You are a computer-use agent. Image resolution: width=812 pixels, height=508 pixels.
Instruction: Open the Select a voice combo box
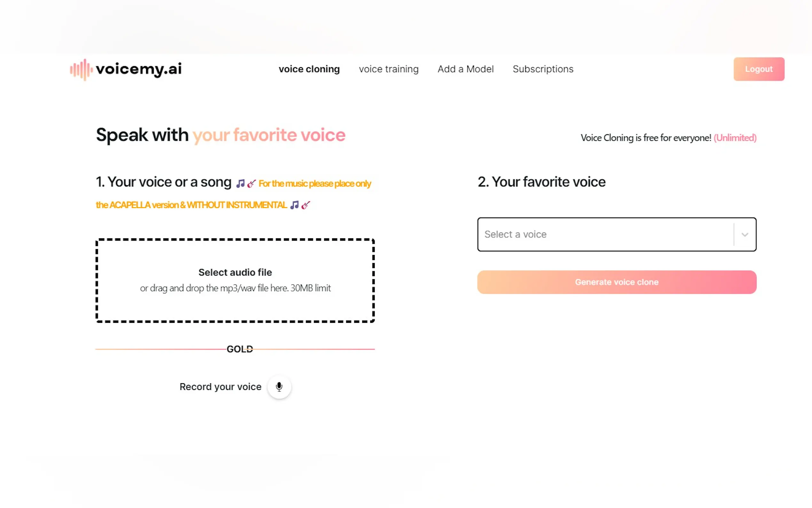[x=604, y=234]
